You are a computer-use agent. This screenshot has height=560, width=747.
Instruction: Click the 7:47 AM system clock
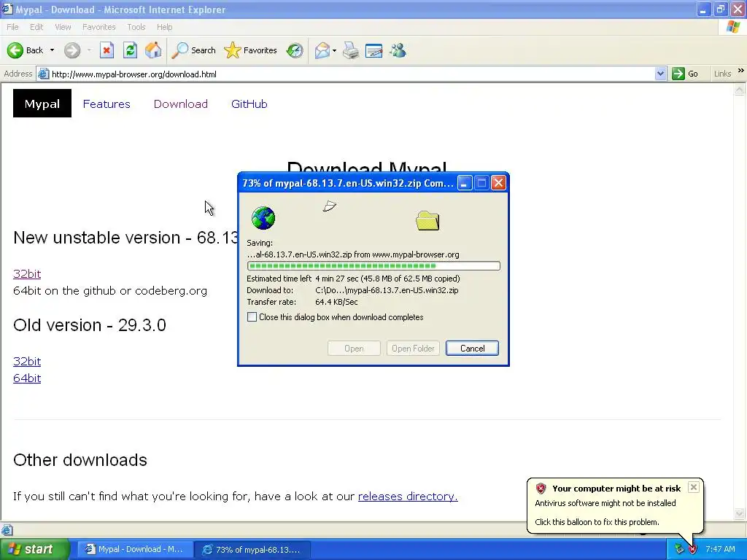(x=720, y=549)
